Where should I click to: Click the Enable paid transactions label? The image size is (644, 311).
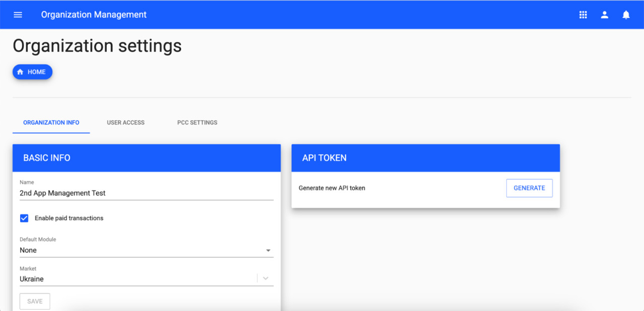(x=69, y=218)
